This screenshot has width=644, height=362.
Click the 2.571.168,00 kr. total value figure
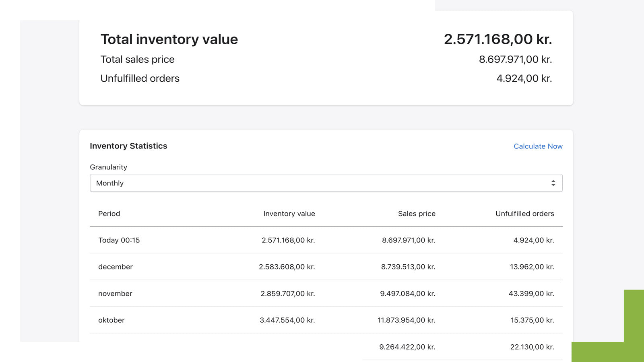pos(498,39)
